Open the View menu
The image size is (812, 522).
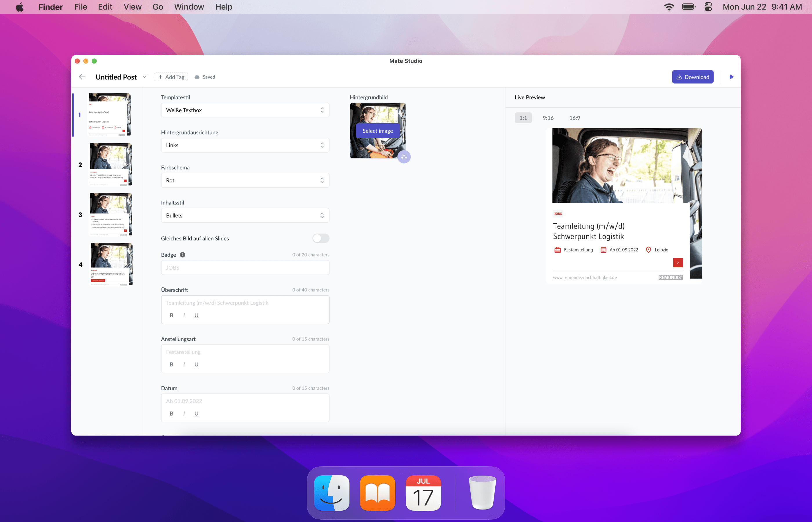133,7
